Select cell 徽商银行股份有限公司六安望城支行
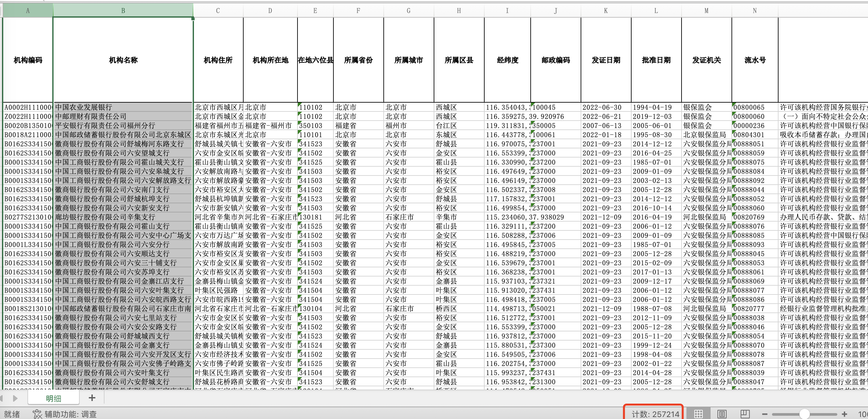The width and height of the screenshot is (868, 419). click(x=123, y=153)
